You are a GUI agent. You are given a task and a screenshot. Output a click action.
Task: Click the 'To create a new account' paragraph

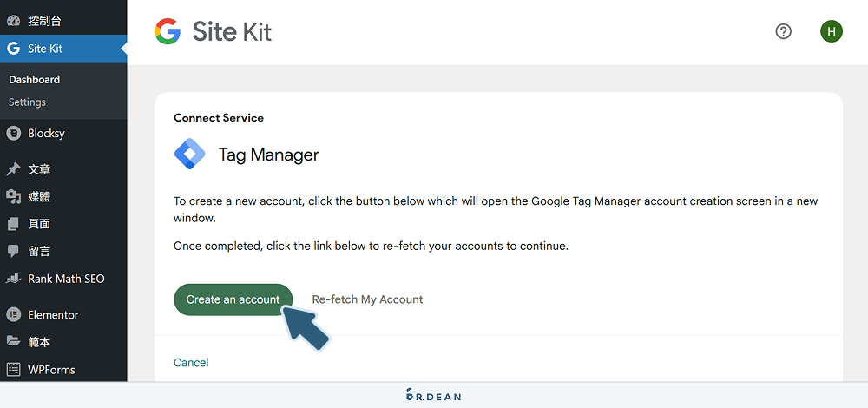pyautogui.click(x=496, y=210)
